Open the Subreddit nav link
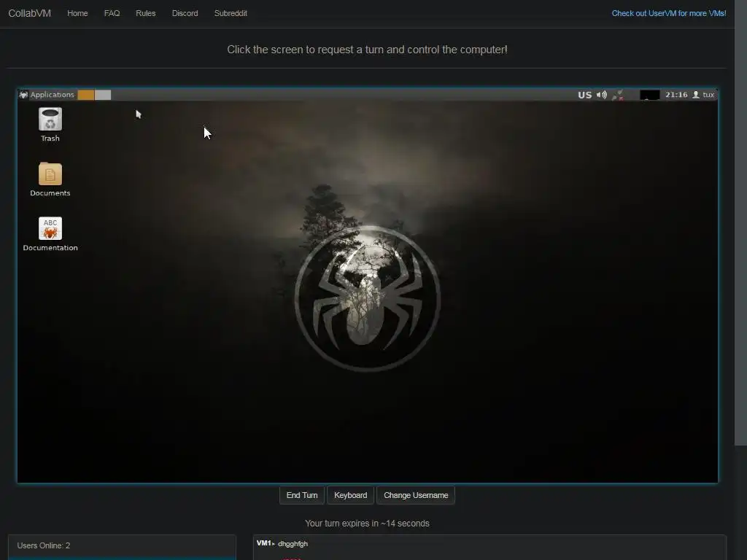This screenshot has height=560, width=747. 231,13
